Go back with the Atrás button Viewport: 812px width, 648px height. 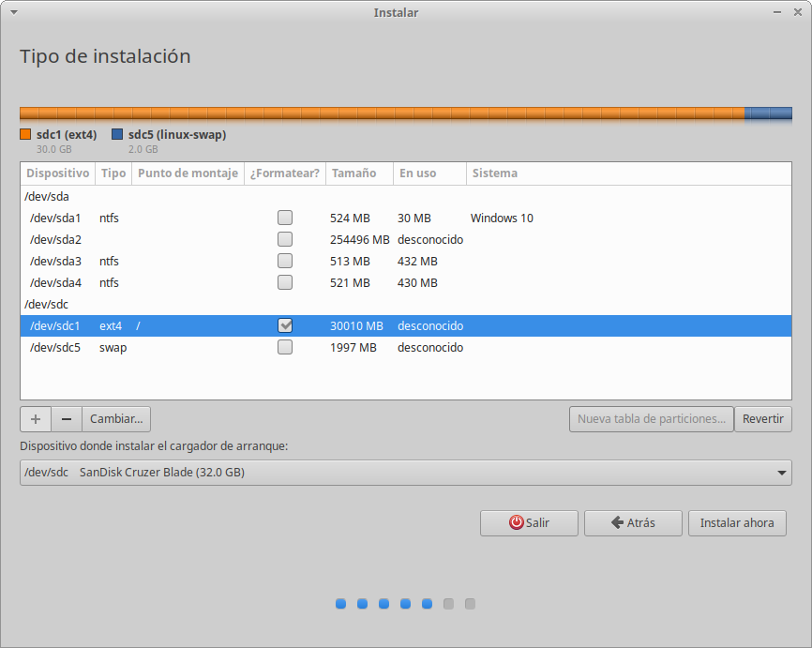point(633,522)
